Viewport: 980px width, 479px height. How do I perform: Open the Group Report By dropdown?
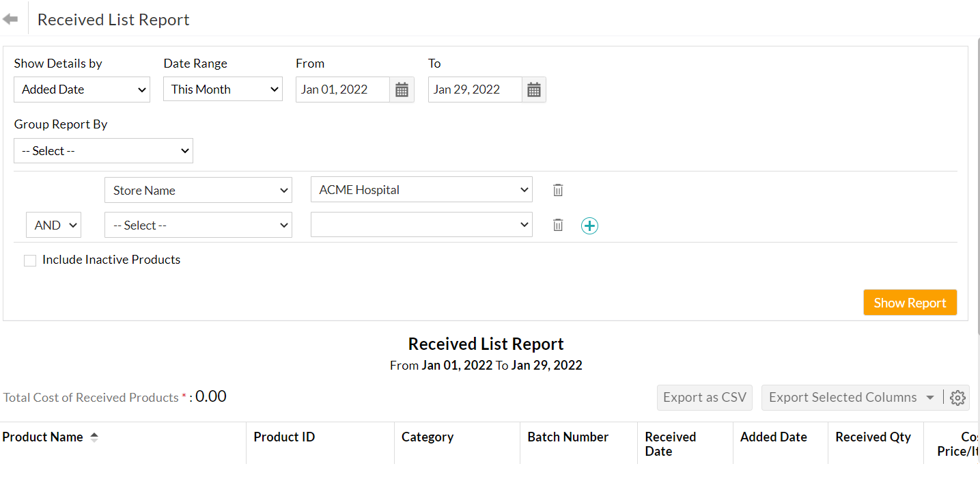(103, 151)
